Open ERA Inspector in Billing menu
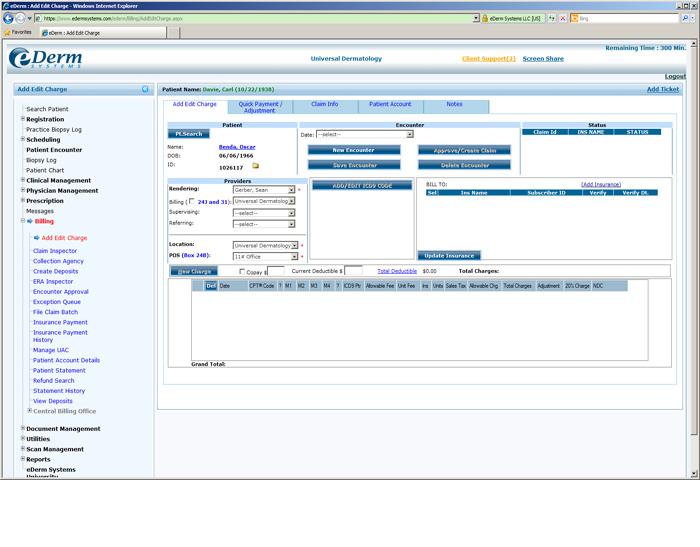The image size is (700, 547). click(x=53, y=281)
